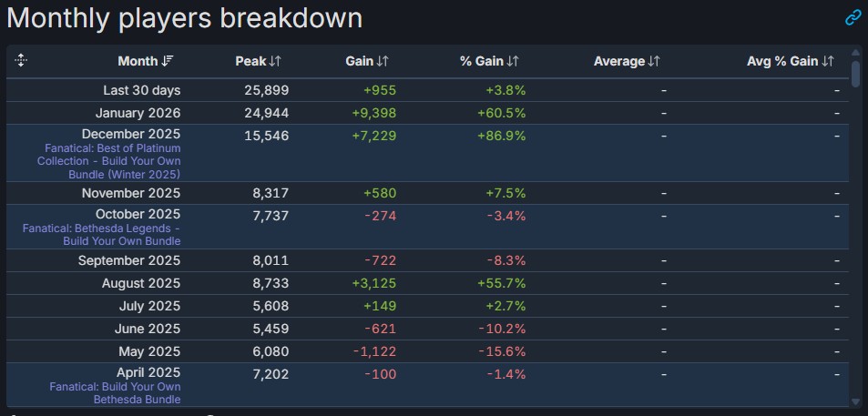Click the Gain column sort arrows
Viewport: 868px width, 416px height.
click(383, 62)
